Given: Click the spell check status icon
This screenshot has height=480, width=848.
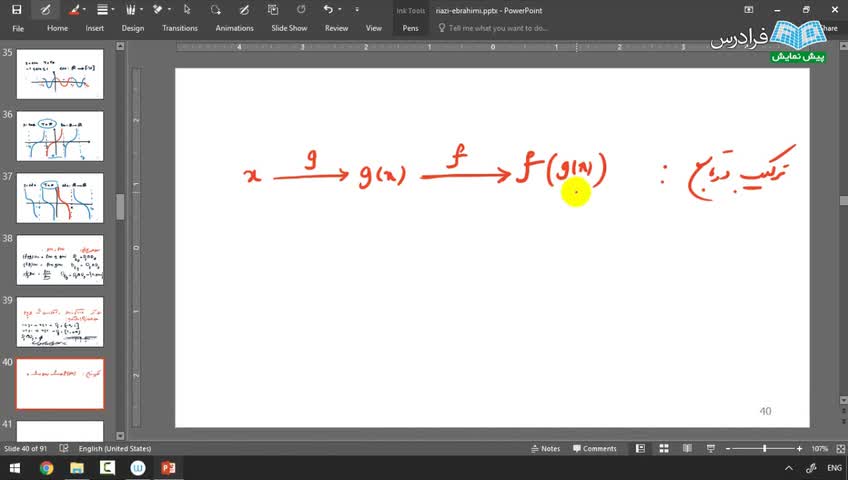Looking at the screenshot, I should click(x=64, y=449).
